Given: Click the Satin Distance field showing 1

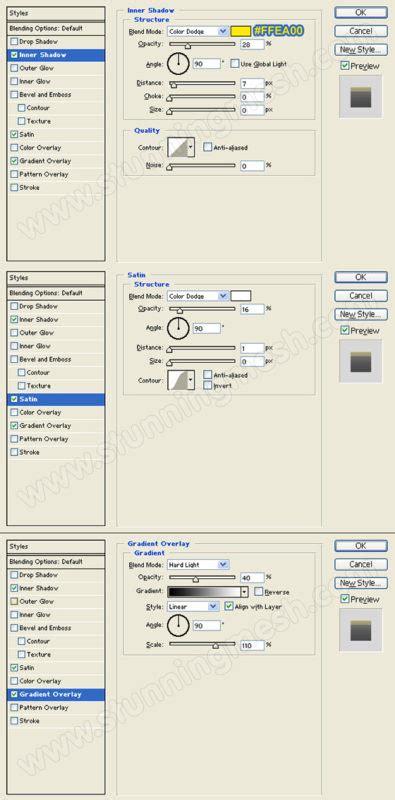Looking at the screenshot, I should coord(252,348).
